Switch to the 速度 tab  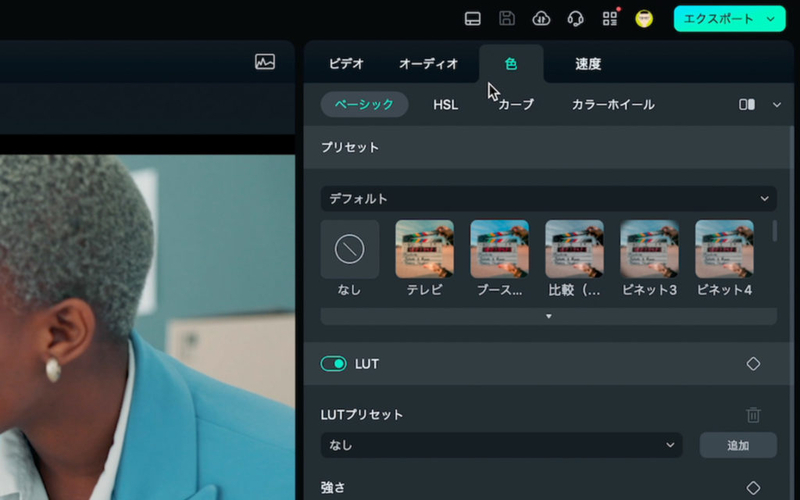click(588, 64)
